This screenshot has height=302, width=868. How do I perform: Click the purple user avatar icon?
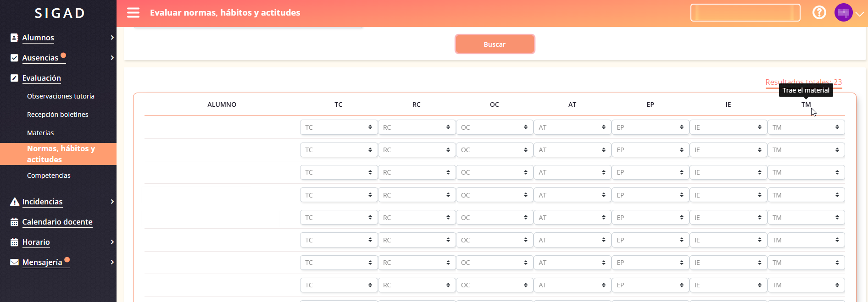[843, 13]
